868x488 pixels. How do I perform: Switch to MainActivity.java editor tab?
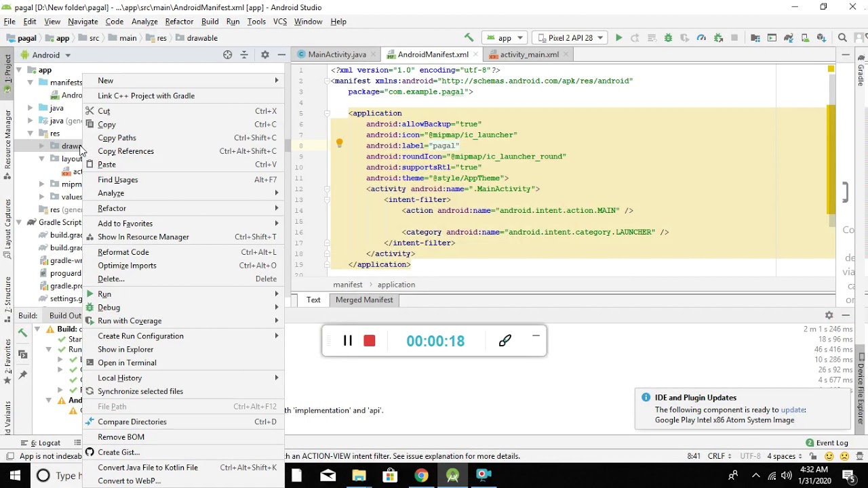click(336, 54)
